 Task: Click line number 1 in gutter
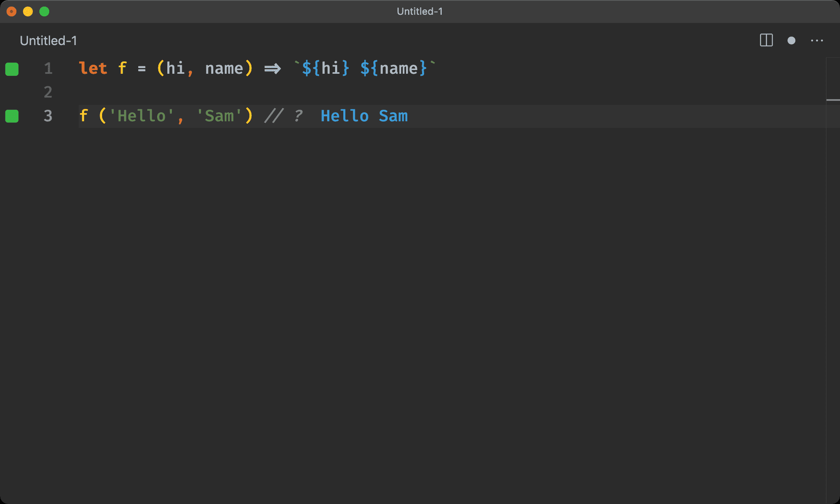pos(48,68)
